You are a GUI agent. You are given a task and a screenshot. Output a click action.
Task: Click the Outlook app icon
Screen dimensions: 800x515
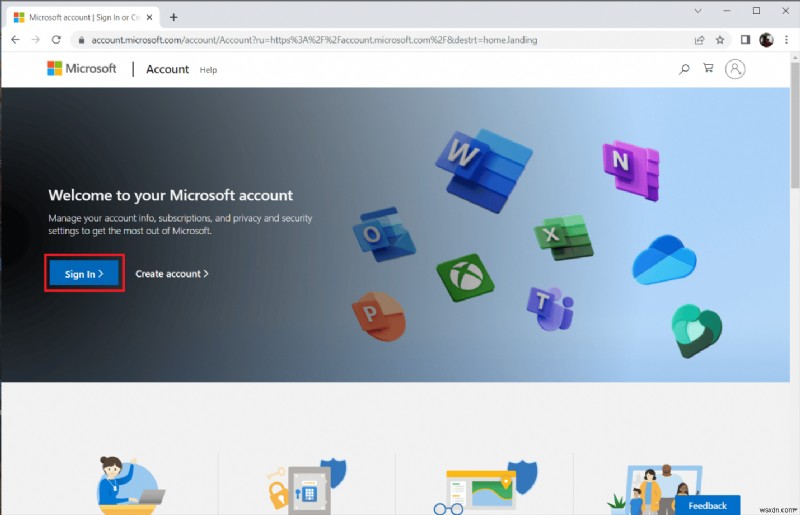pos(384,234)
